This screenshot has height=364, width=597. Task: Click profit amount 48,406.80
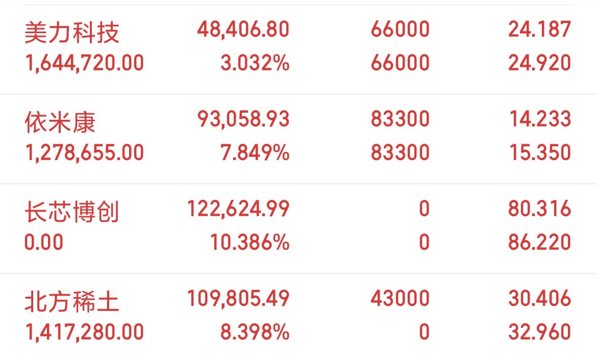coord(243,30)
